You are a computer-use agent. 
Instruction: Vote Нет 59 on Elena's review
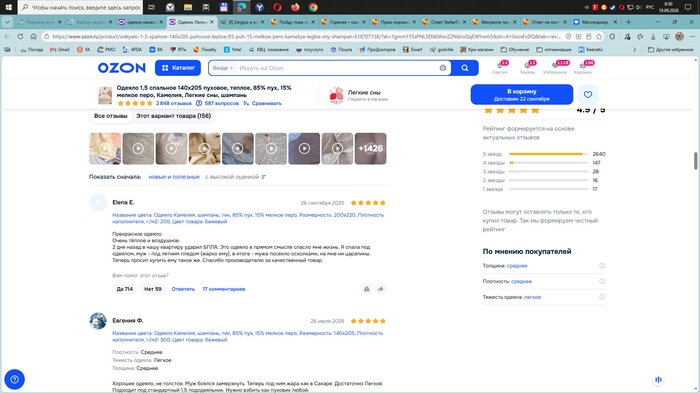pyautogui.click(x=153, y=289)
